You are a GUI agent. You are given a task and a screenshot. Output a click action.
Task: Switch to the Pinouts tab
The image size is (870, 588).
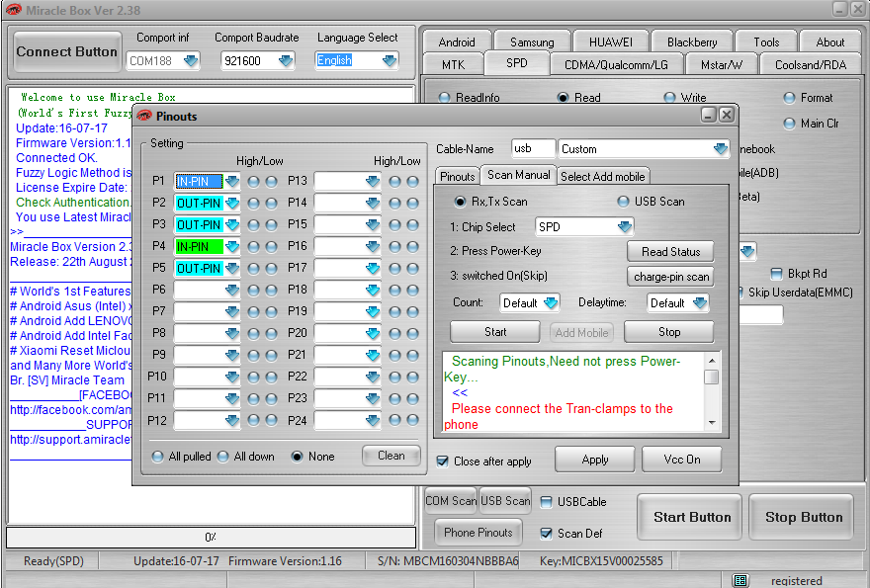(x=457, y=176)
